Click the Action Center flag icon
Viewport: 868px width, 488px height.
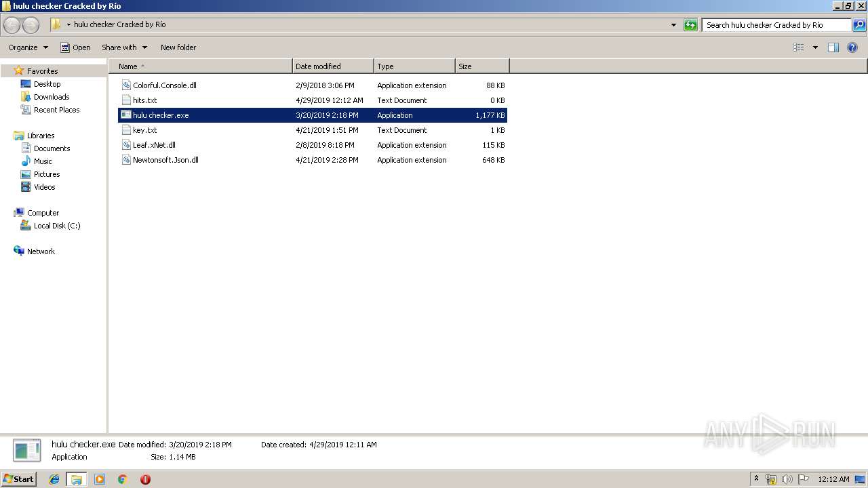pyautogui.click(x=804, y=479)
